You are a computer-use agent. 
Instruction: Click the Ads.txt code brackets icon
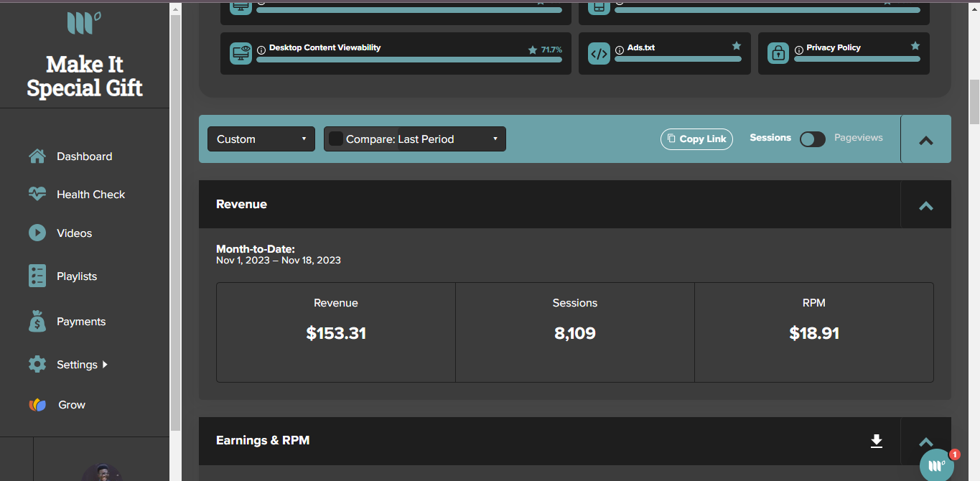(599, 53)
